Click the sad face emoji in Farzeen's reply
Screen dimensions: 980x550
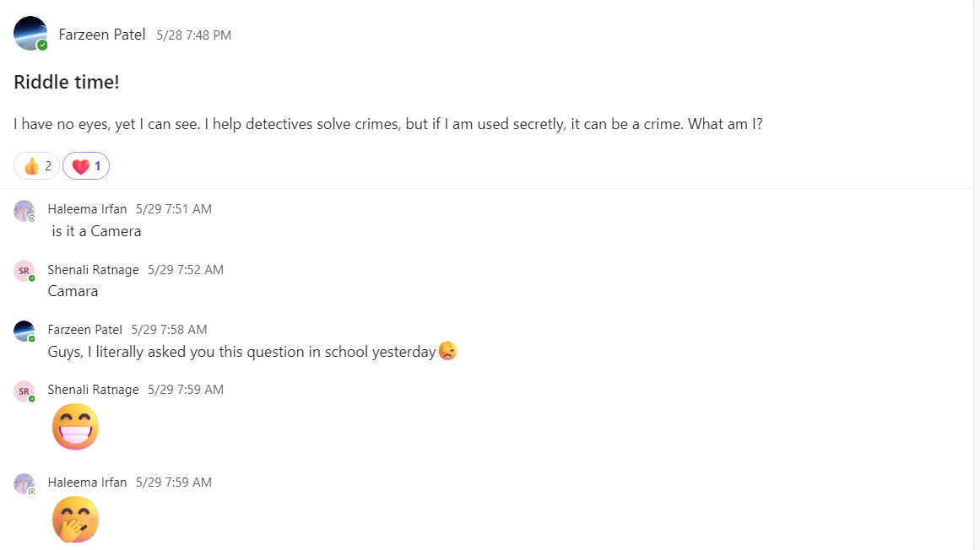click(448, 351)
